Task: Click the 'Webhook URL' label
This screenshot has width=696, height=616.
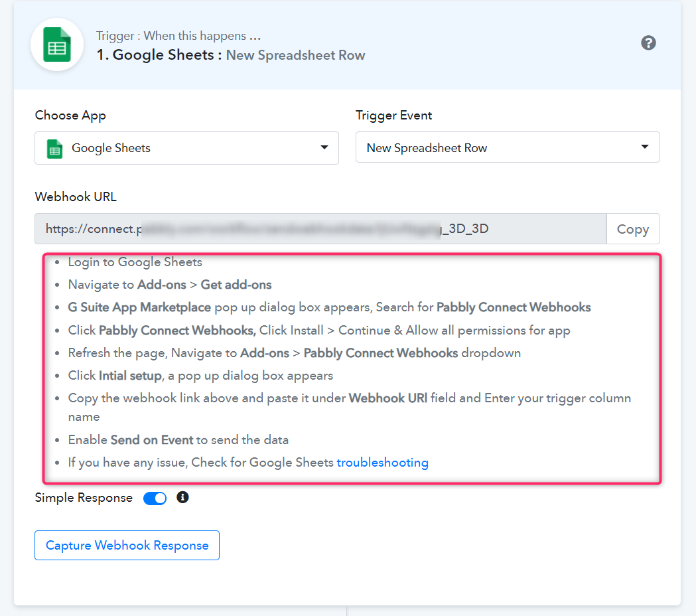Action: [76, 196]
